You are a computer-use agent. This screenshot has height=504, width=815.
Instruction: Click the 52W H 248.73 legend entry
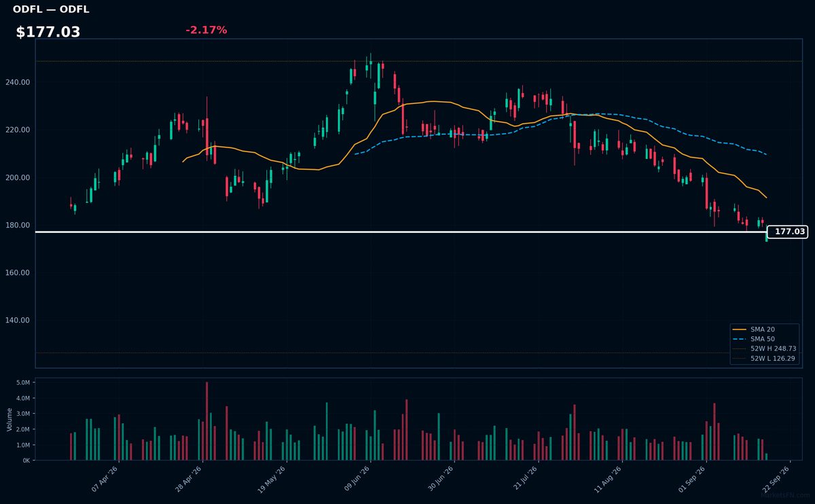765,348
